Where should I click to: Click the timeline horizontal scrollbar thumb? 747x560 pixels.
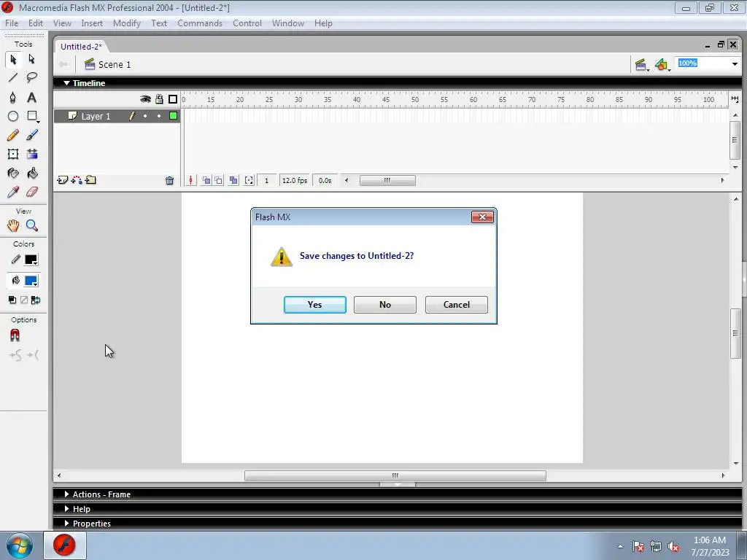point(387,181)
